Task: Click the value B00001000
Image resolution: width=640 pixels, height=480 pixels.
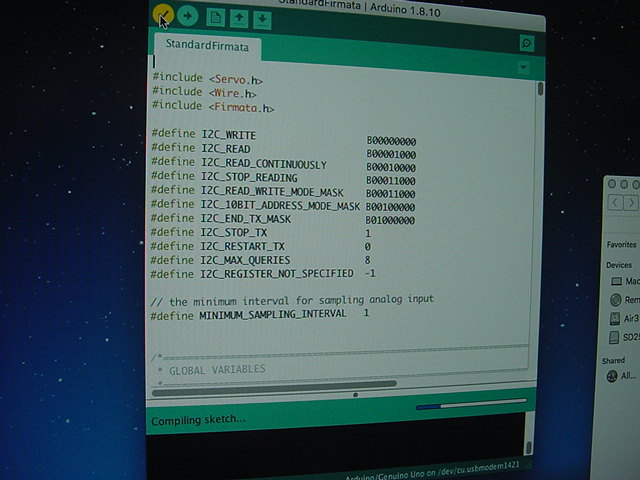Action: click(x=391, y=154)
